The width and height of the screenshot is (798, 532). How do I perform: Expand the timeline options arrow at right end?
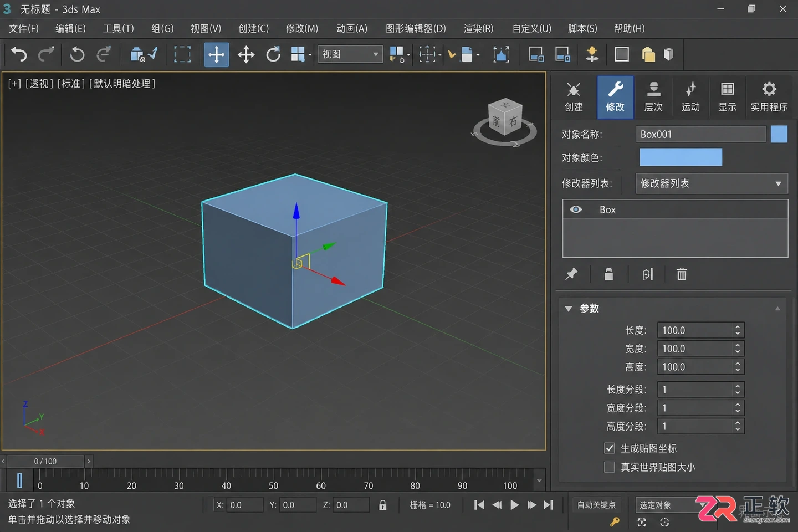click(539, 480)
